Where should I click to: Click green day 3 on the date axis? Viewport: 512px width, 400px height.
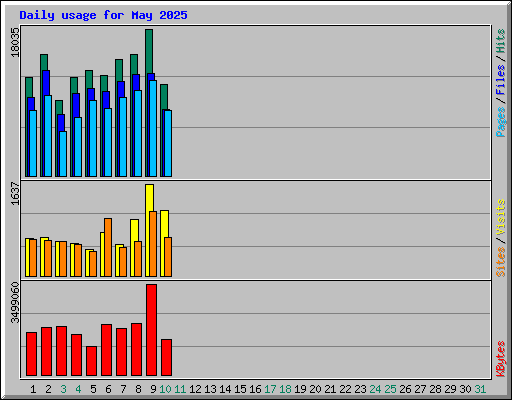(63, 389)
